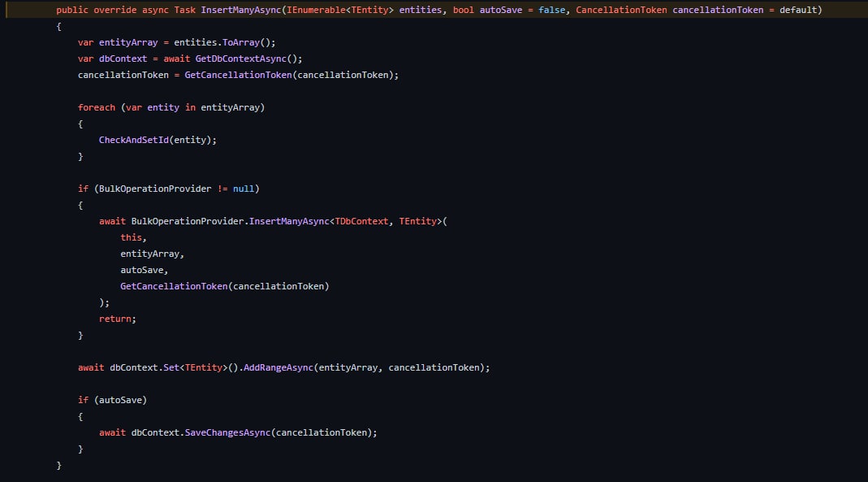Click the 'null' keyword
Viewport: 868px width, 482px height.
[x=244, y=189]
